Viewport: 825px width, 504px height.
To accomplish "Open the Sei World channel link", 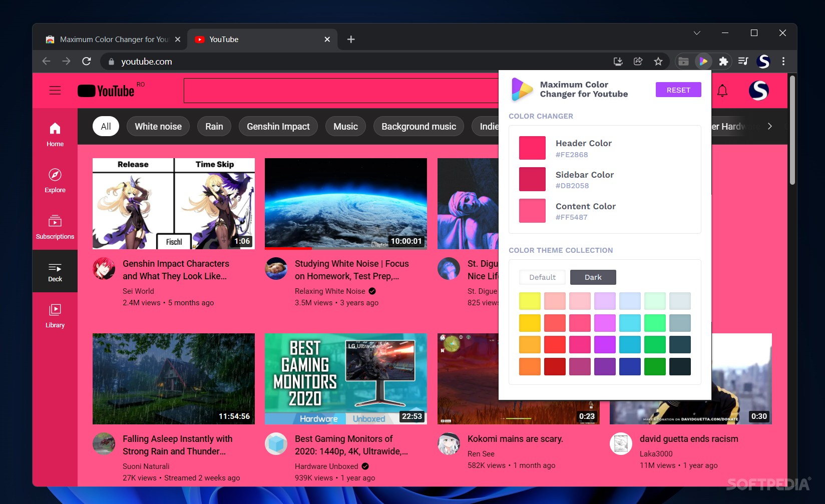I will pyautogui.click(x=138, y=291).
